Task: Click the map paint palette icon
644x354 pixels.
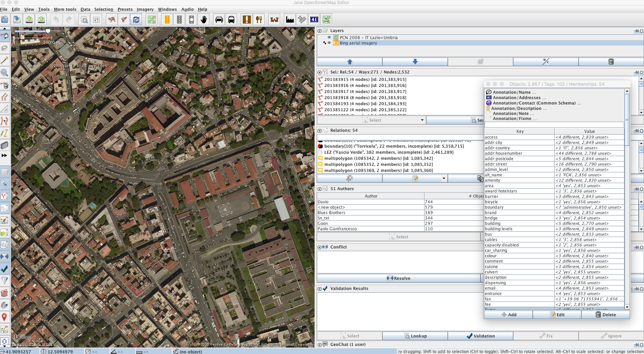Action: tap(4, 305)
